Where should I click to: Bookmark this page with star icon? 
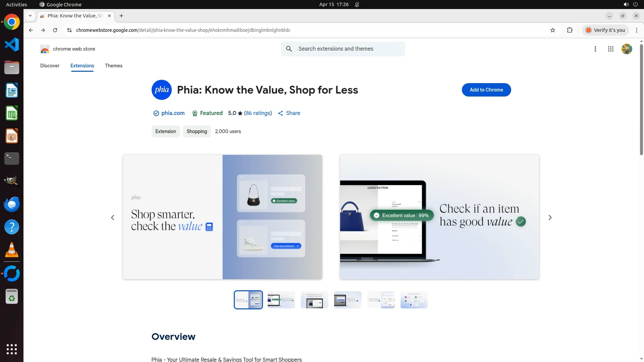(x=553, y=30)
